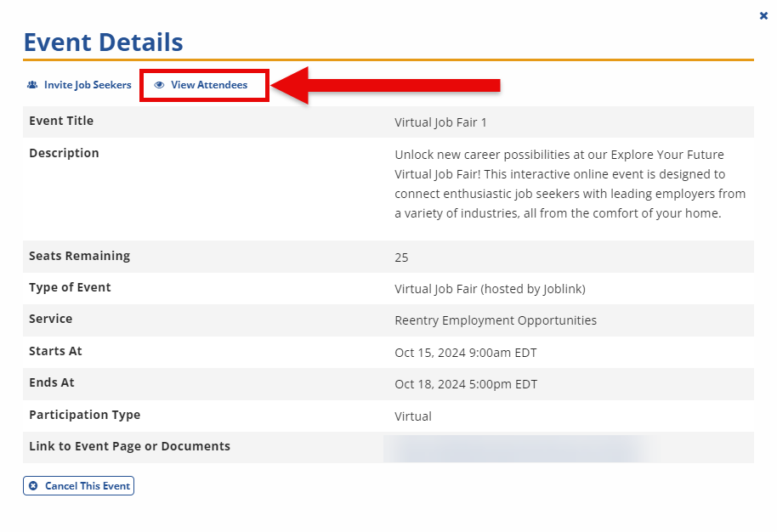Click the eye icon beside View Attendees
Screen dimensions: 777x532
pos(159,85)
